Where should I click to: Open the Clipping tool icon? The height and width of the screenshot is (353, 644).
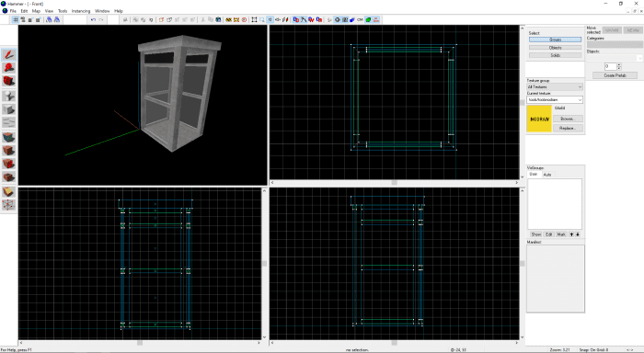tap(8, 192)
